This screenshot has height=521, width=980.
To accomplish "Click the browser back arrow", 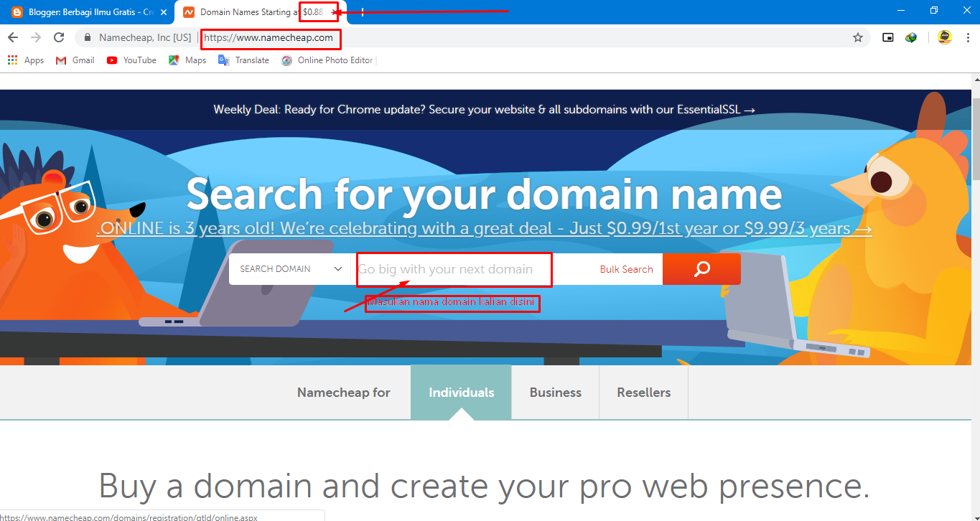I will coord(12,37).
